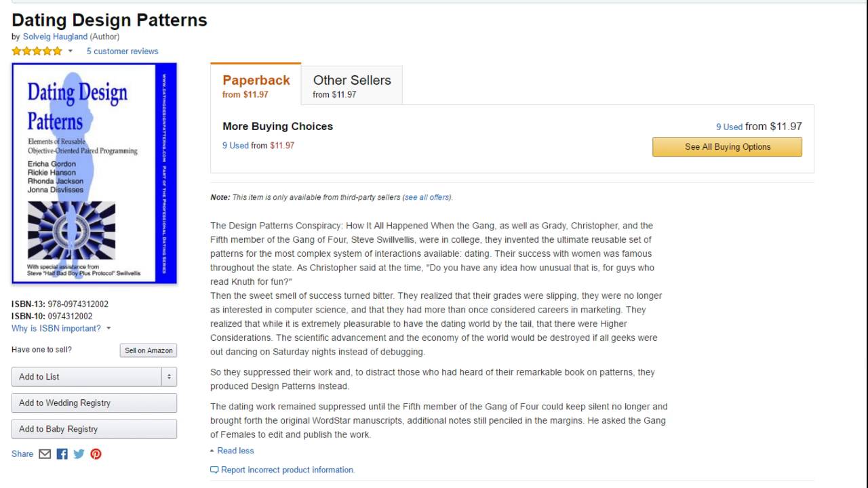The width and height of the screenshot is (868, 488).
Task: Share this book on Facebook
Action: coord(62,454)
